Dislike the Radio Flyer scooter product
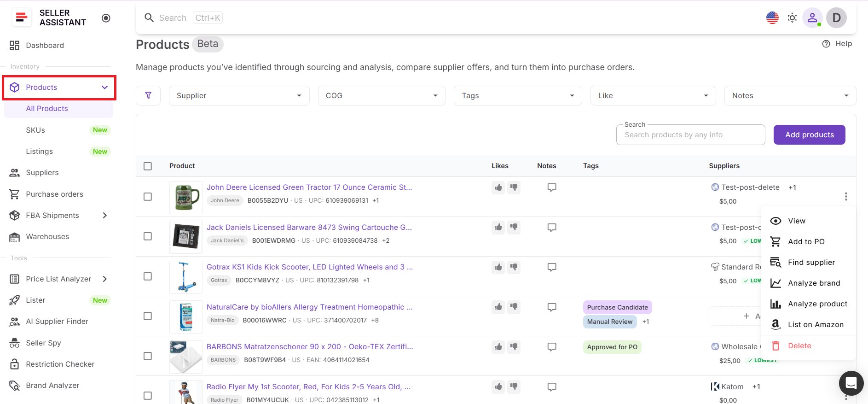868x404 pixels. tap(514, 386)
